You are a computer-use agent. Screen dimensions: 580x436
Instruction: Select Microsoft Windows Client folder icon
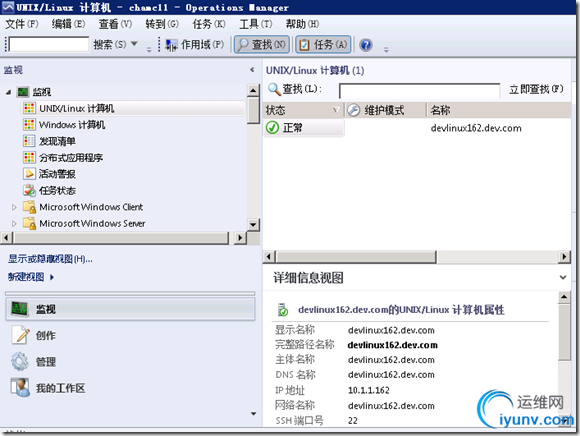[29, 207]
